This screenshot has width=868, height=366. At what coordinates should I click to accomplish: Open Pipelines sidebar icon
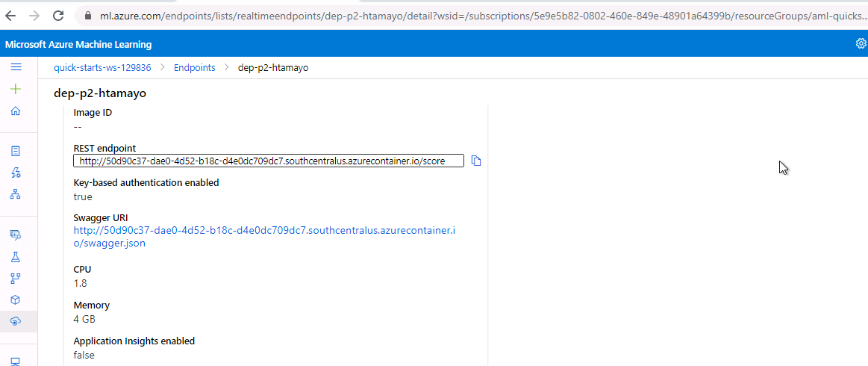[x=16, y=278]
